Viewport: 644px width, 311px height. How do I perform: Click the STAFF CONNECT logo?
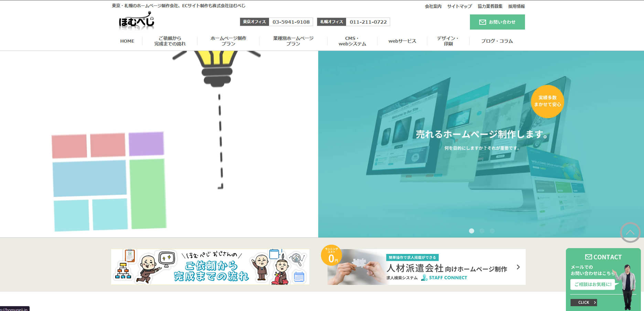tap(444, 278)
